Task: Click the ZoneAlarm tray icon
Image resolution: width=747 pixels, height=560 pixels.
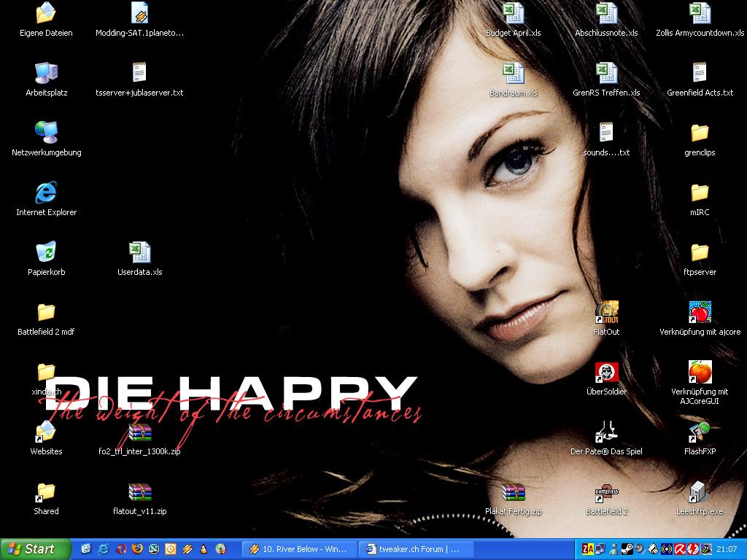Action: point(587,549)
